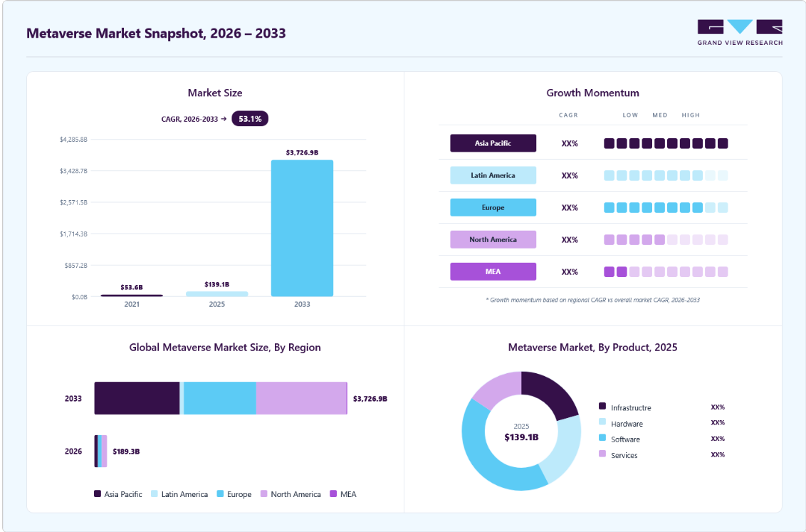Screen dimensions: 806x532
Task: Click the Growth Momentum panel title
Action: tap(592, 93)
